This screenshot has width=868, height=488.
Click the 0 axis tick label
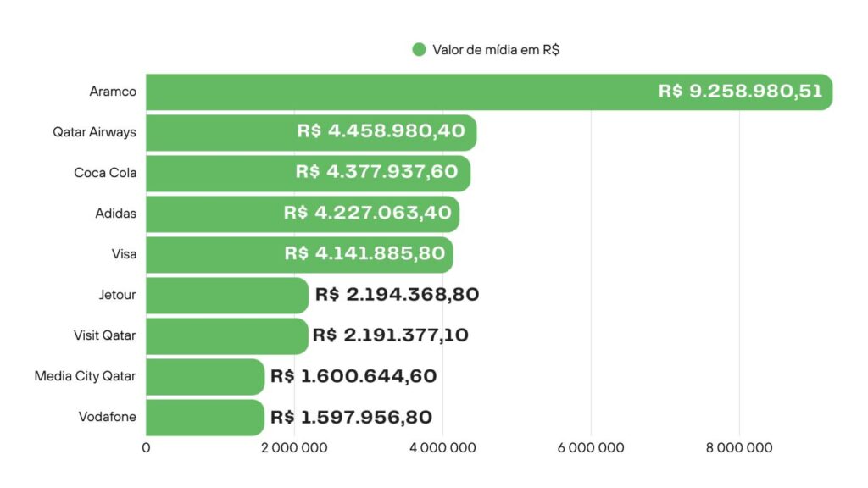pyautogui.click(x=147, y=447)
